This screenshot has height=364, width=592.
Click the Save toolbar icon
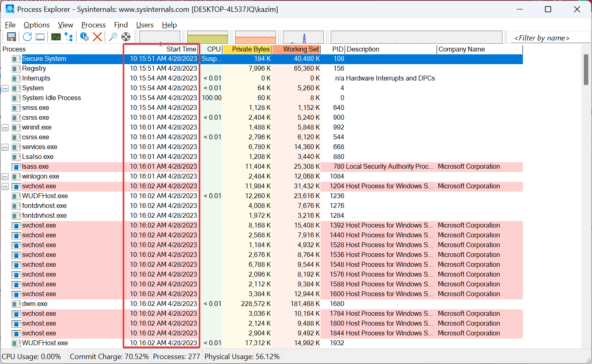(11, 37)
